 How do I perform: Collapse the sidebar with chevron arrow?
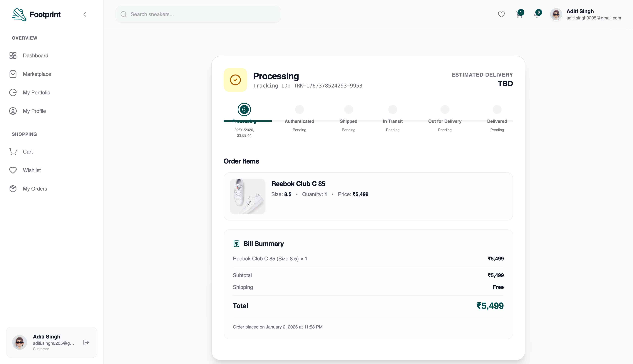click(85, 14)
